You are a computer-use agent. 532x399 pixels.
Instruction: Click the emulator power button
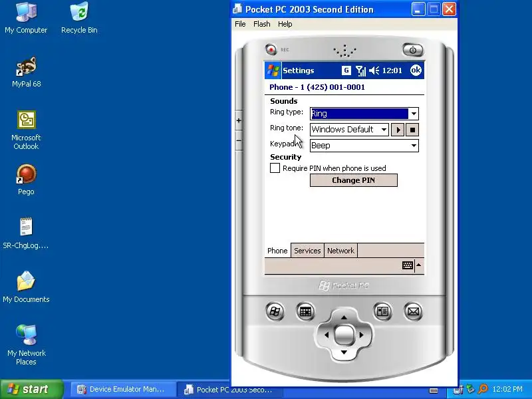[x=412, y=50]
